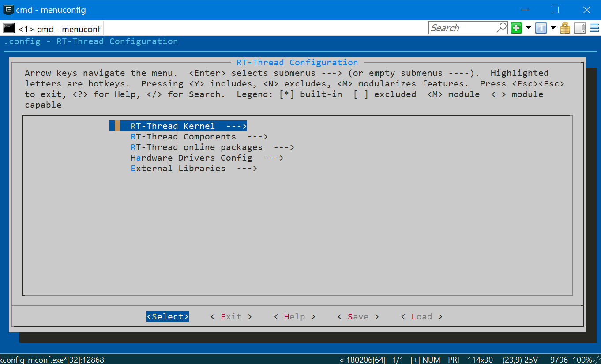Create a new console with the green plus icon
This screenshot has width=601, height=364.
tap(516, 27)
